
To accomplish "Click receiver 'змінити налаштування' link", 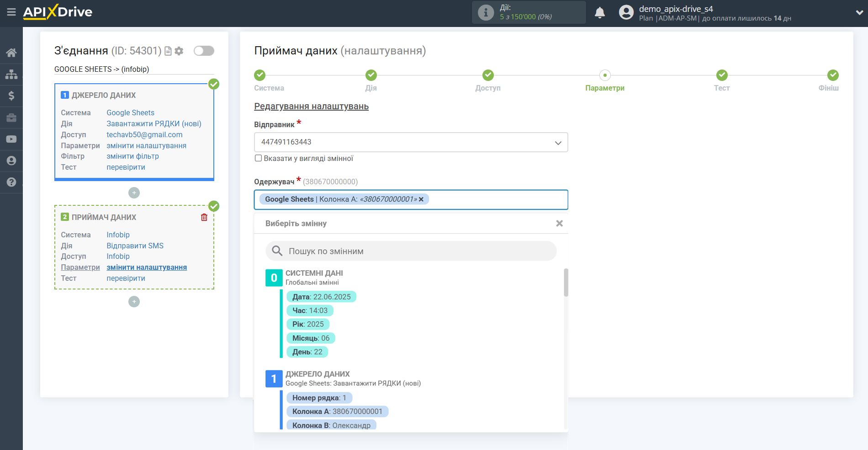I will click(147, 267).
